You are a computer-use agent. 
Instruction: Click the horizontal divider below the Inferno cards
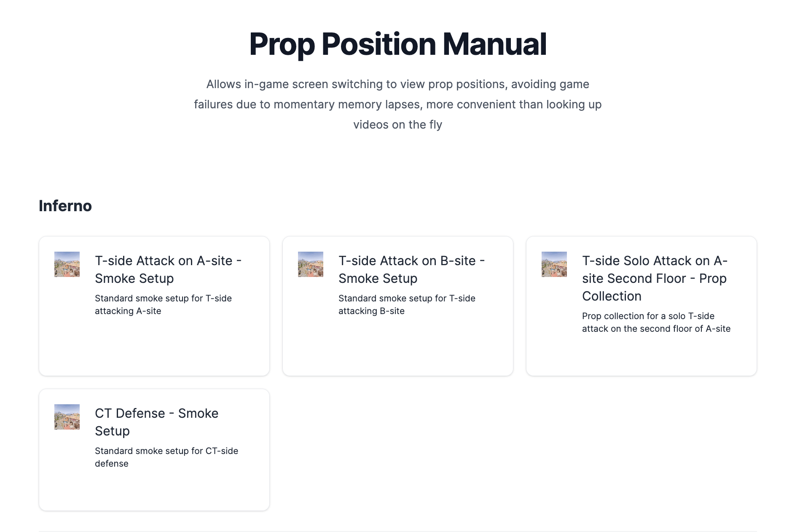pyautogui.click(x=398, y=531)
